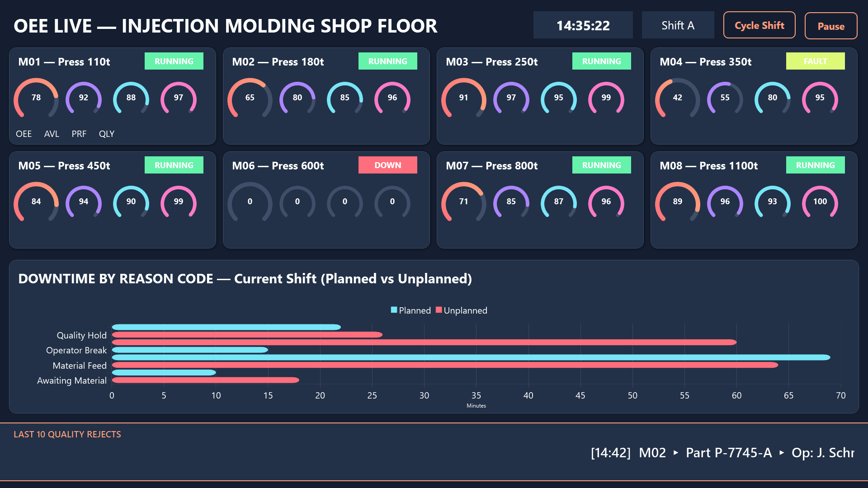
Task: Select M04 OEE gauge showing 42
Action: pos(678,98)
